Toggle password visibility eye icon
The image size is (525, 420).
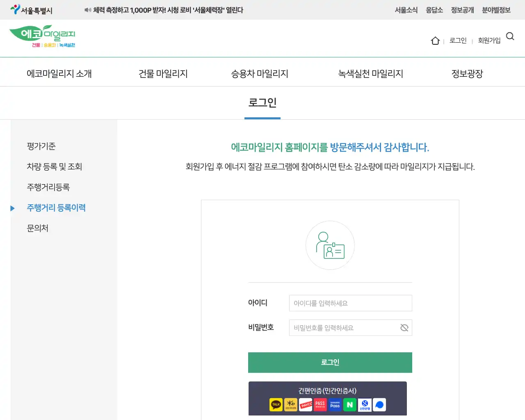(x=404, y=328)
